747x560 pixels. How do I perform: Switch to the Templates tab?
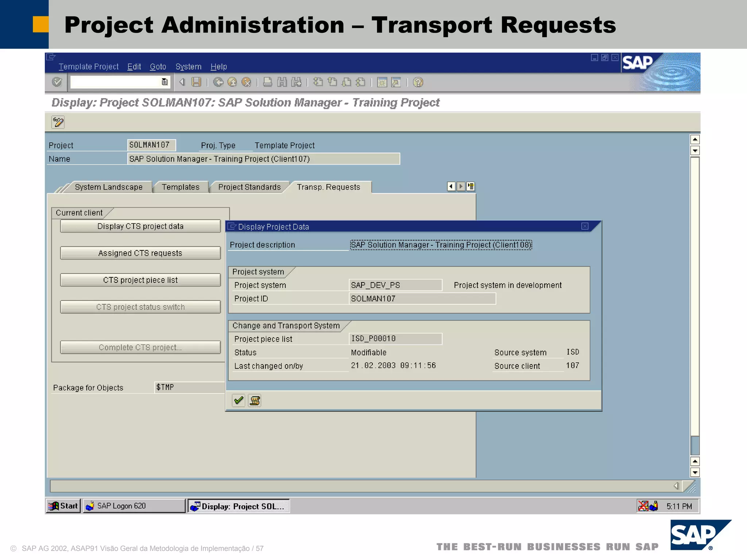pos(181,187)
